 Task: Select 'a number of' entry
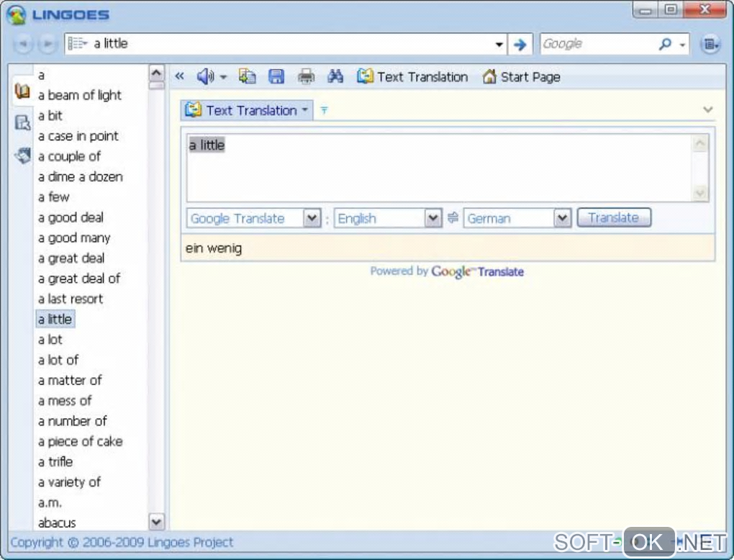[x=72, y=421]
